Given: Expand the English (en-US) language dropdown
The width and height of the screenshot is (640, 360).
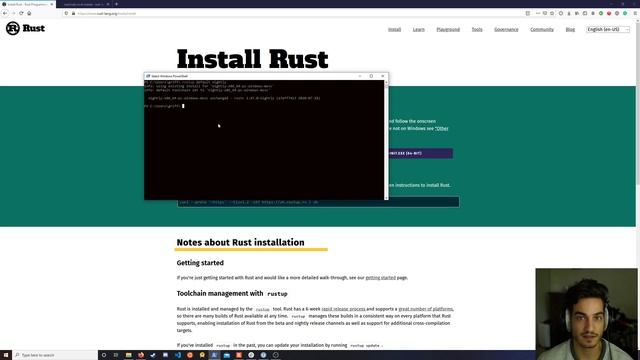Looking at the screenshot, I should (x=608, y=29).
